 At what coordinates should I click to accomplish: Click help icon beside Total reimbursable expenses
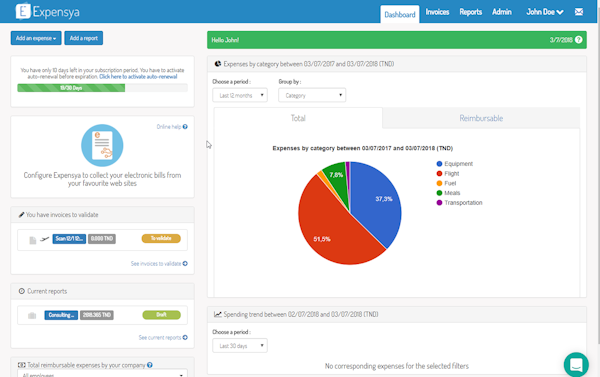point(150,365)
